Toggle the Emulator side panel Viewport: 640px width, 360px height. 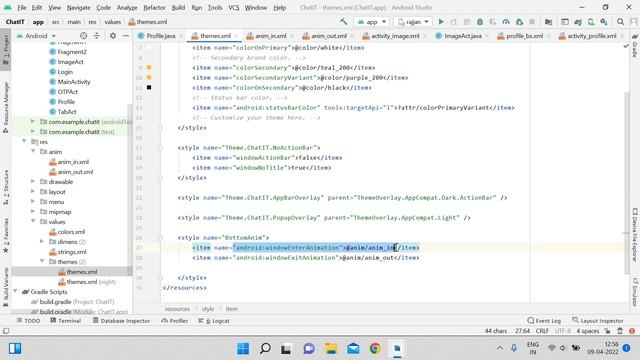[x=635, y=292]
